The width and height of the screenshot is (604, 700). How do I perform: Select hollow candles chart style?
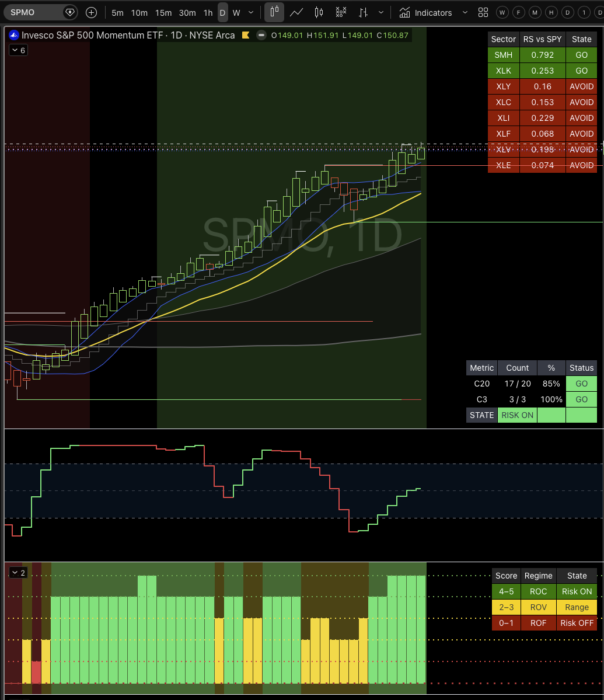[x=274, y=12]
